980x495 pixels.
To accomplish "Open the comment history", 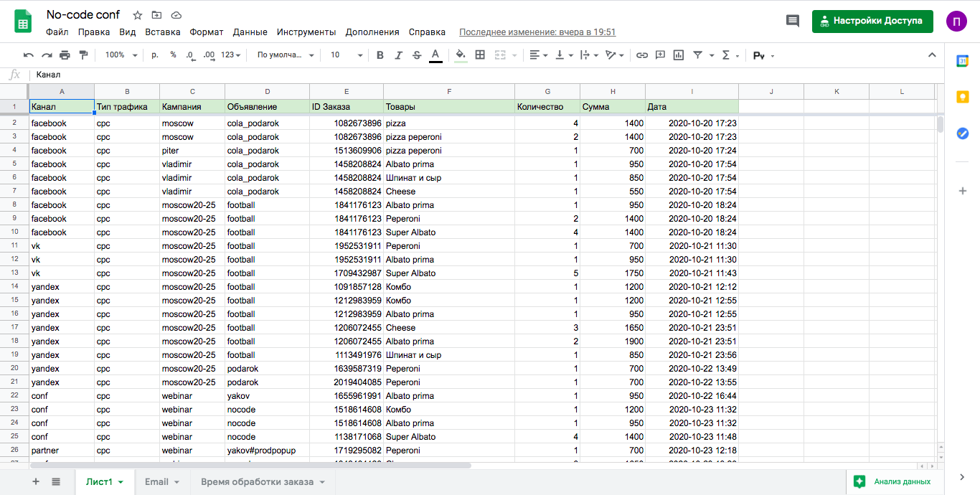I will point(793,21).
